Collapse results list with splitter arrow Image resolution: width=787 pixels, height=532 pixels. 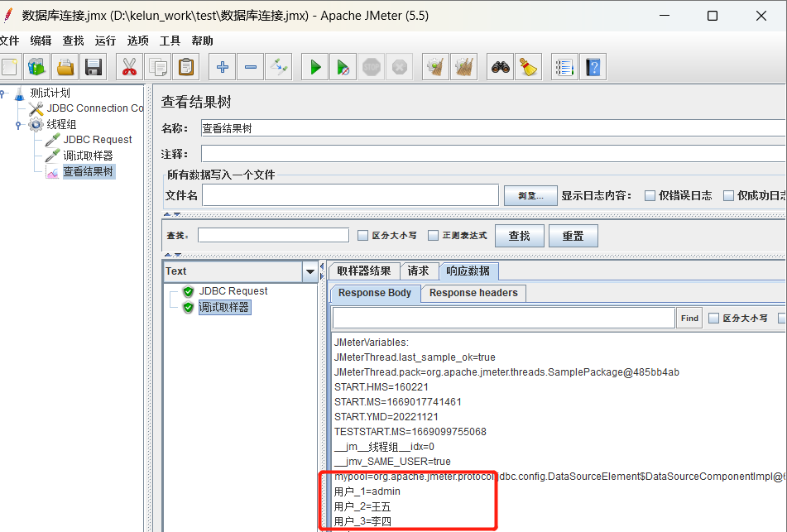(322, 266)
